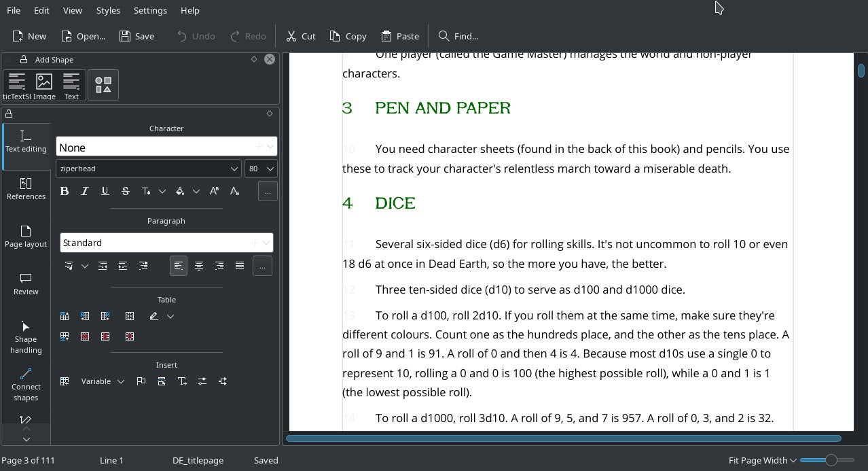This screenshot has width=868, height=471.
Task: Toggle italic text style
Action: coord(85,192)
